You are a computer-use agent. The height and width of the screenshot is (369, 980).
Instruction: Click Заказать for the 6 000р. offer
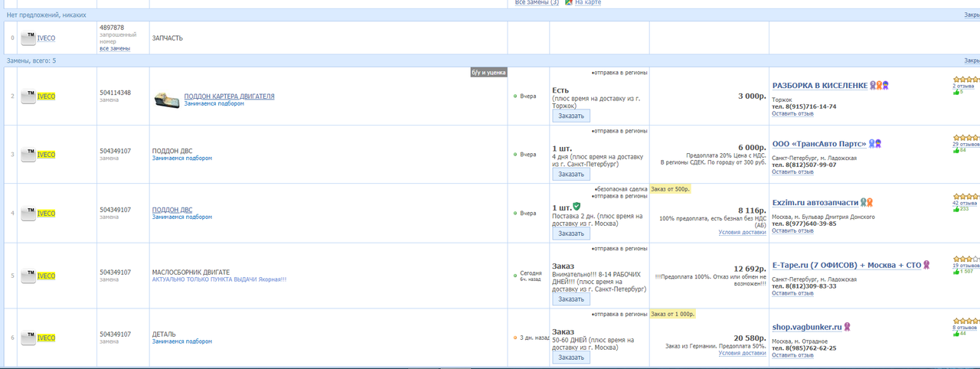point(571,175)
